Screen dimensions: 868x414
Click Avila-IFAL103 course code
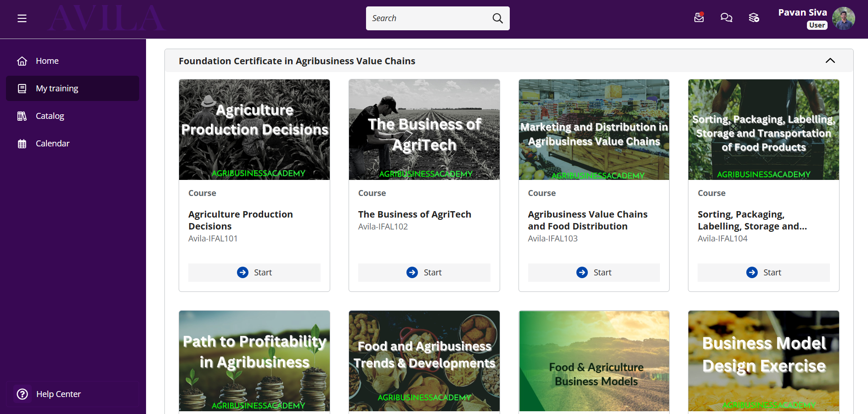553,239
